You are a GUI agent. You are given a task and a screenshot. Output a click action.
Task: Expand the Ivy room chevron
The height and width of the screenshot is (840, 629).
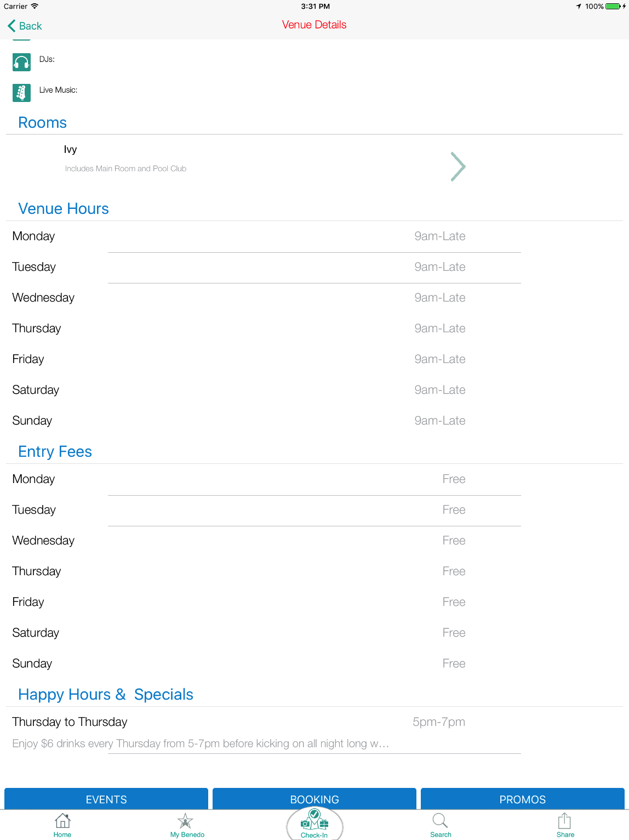point(458,167)
